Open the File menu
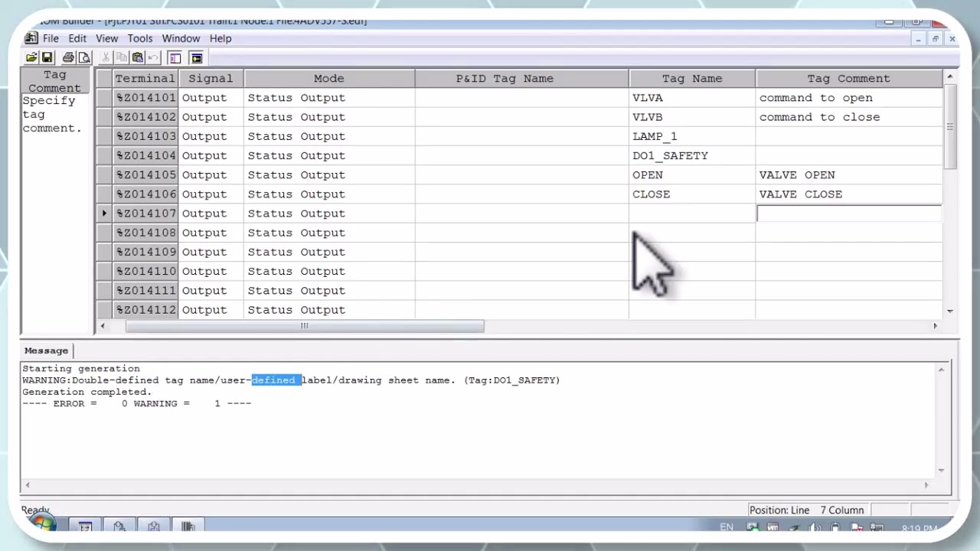Viewport: 980px width, 551px height. point(51,38)
